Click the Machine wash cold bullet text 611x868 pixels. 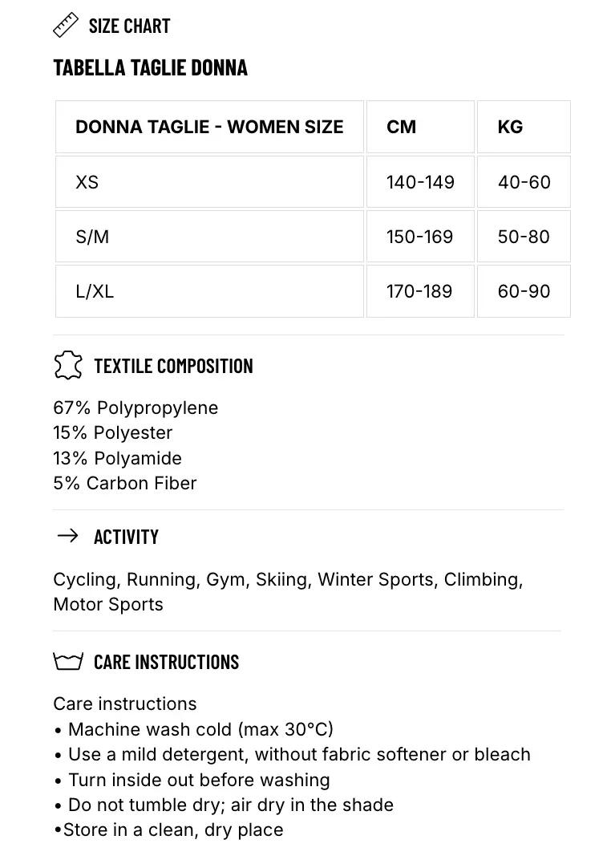point(200,729)
